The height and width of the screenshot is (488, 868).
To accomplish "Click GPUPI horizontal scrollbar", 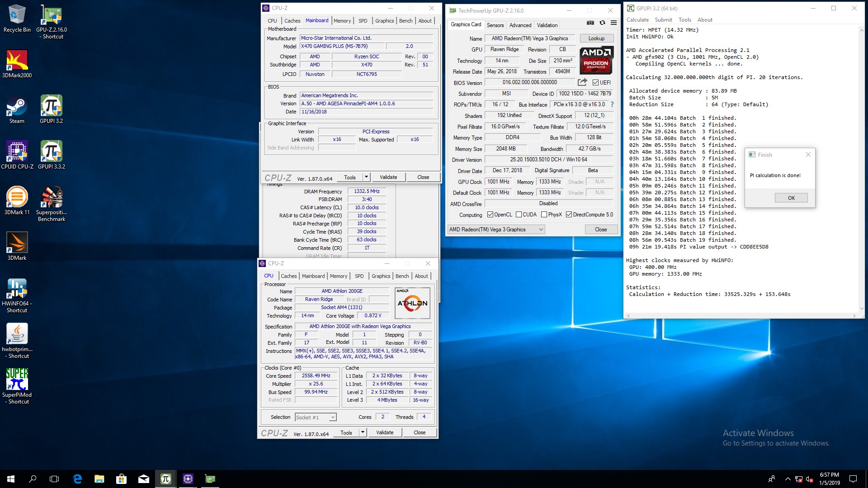I will 741,316.
